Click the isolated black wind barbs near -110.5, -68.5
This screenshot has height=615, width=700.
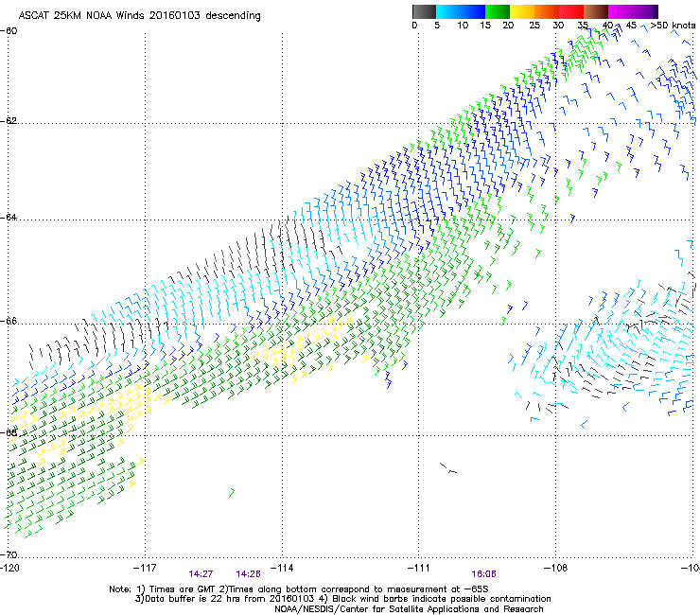tap(448, 468)
